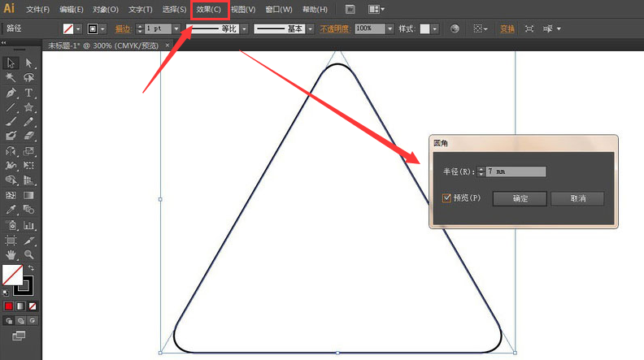Click the red Color fill mode button
The height and width of the screenshot is (360, 644).
click(x=9, y=306)
